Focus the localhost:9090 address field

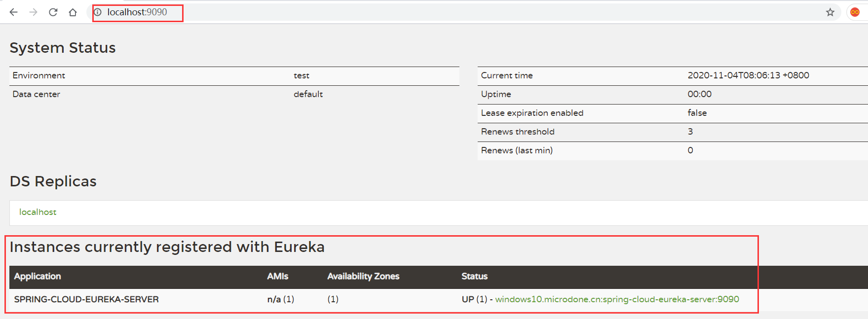[x=464, y=12]
